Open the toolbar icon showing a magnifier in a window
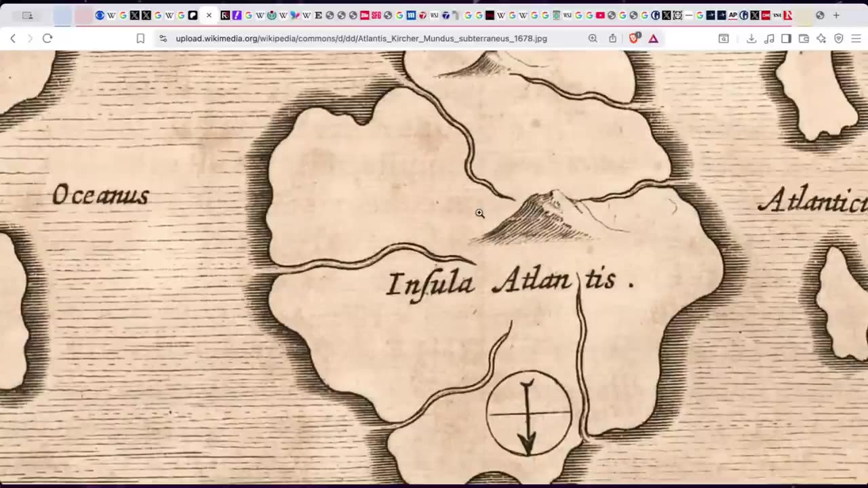The image size is (868, 488). (724, 39)
